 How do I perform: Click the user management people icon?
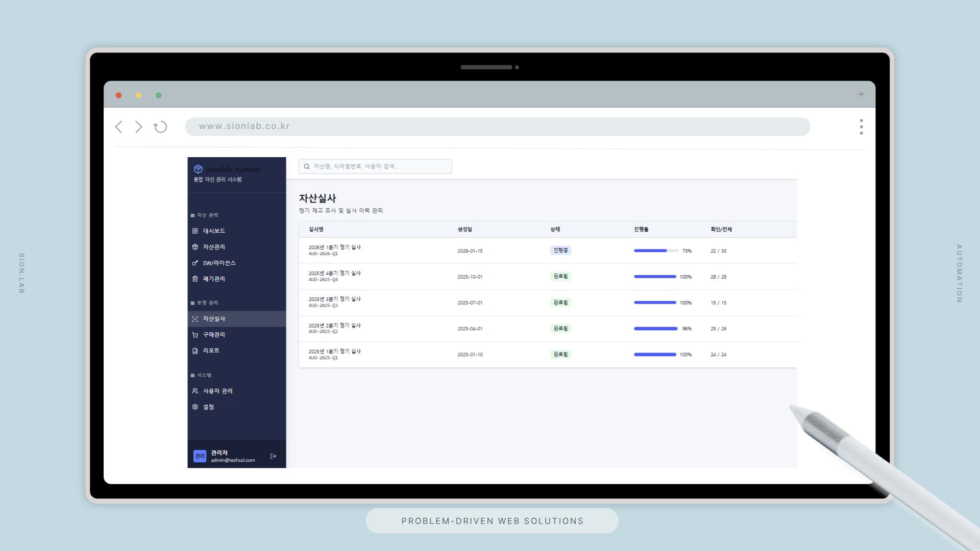(195, 391)
